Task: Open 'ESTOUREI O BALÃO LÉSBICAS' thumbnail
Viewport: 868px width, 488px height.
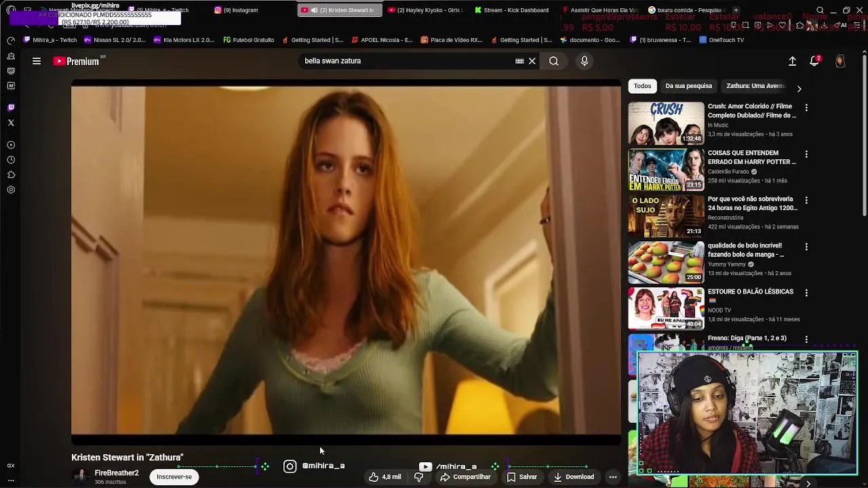Action: point(666,308)
